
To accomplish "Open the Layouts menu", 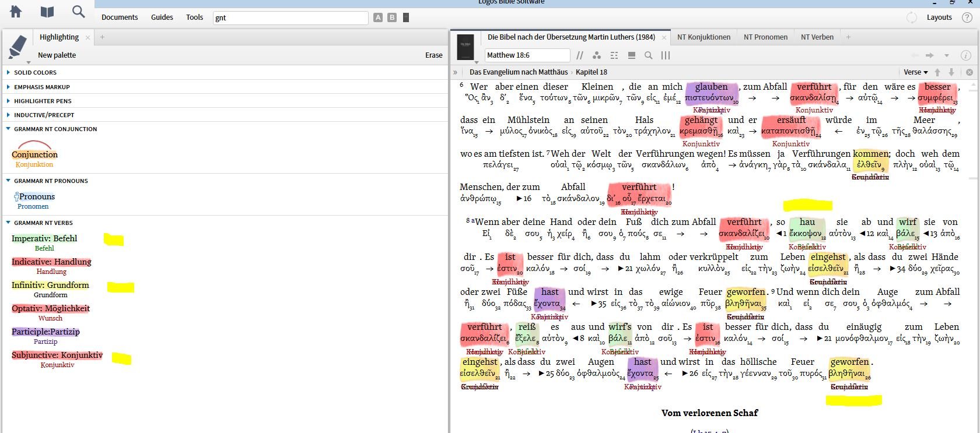I will [939, 17].
